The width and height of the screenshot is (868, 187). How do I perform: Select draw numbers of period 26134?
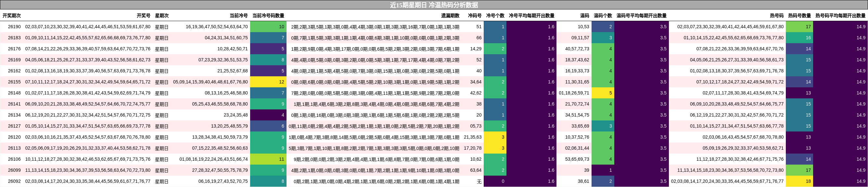click(88, 115)
